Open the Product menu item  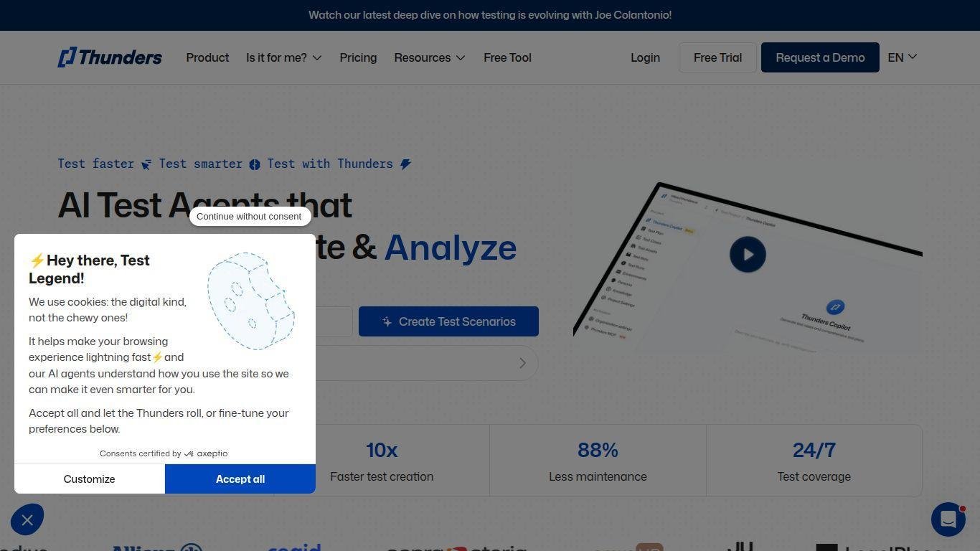[207, 57]
